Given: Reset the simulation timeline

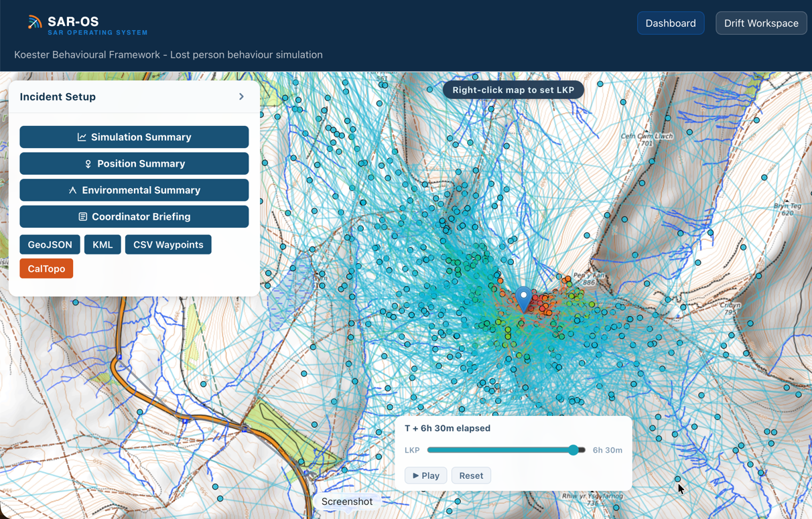Looking at the screenshot, I should [471, 475].
